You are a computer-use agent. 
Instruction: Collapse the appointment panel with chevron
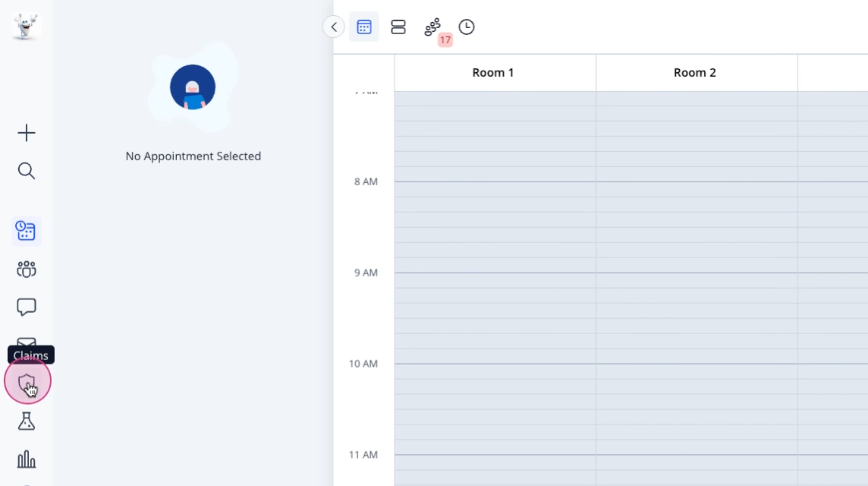click(x=334, y=27)
